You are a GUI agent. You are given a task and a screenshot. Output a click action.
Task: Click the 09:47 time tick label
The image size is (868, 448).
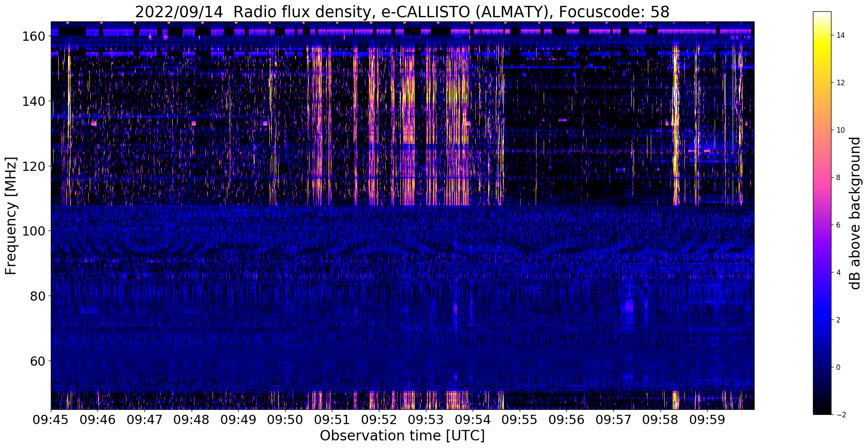pos(145,419)
